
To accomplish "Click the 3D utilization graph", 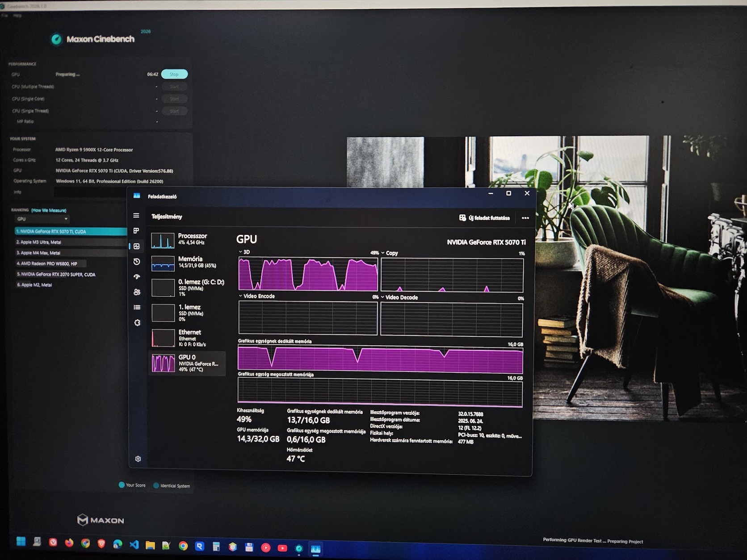I will coord(308,274).
